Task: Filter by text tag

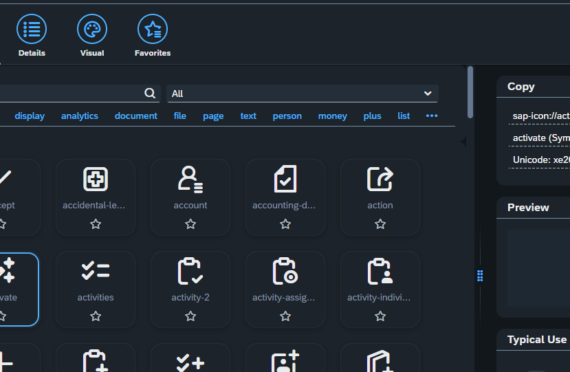Action: (x=248, y=116)
